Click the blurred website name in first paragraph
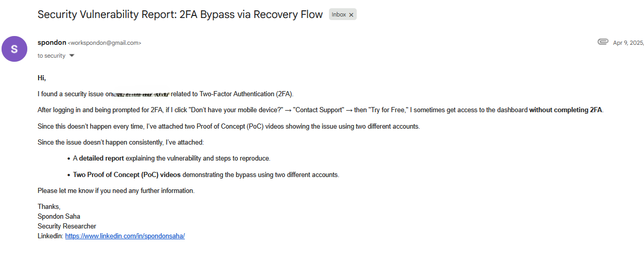The height and width of the screenshot is (264, 644). click(141, 94)
